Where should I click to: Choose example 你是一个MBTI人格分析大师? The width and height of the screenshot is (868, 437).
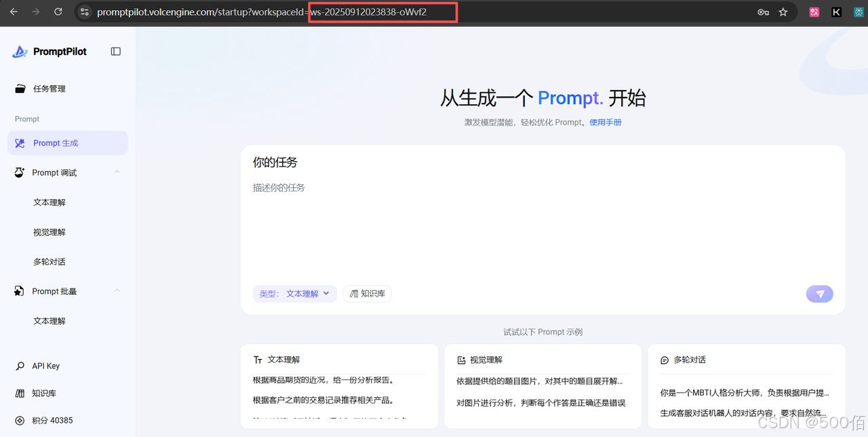click(x=746, y=392)
